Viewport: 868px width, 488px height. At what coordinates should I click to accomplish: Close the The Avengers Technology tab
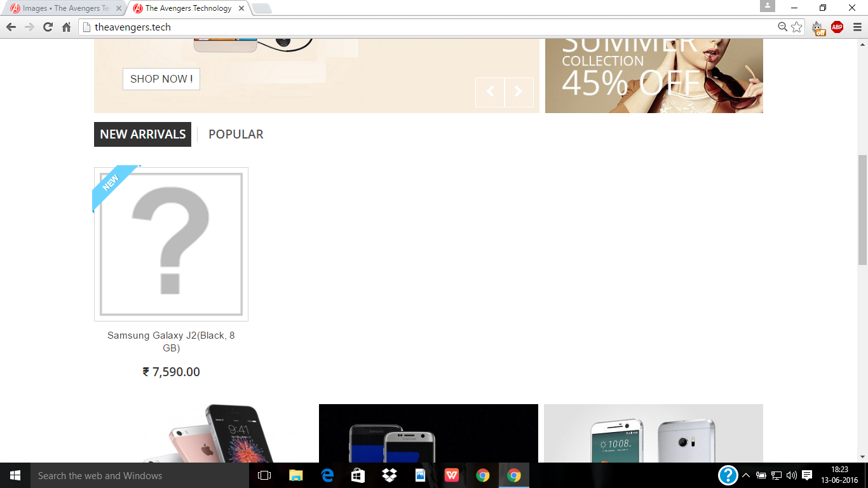(x=241, y=8)
